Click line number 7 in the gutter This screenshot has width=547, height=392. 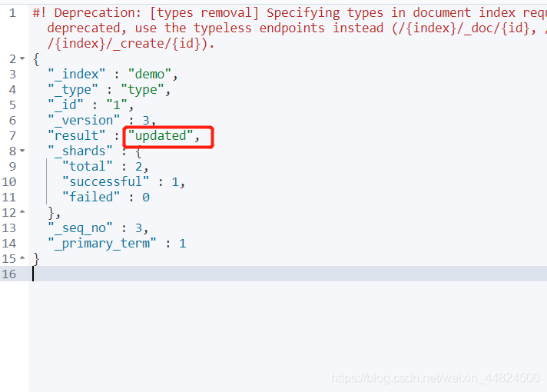(x=12, y=135)
